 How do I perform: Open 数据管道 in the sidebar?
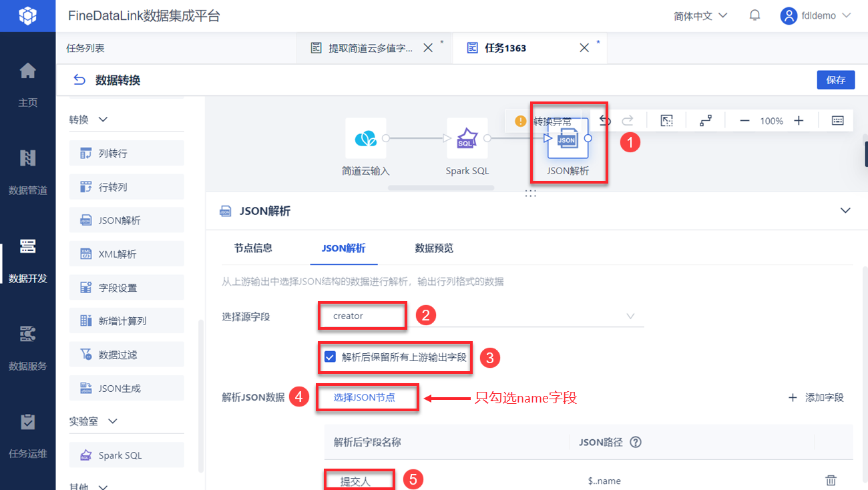pos(27,172)
